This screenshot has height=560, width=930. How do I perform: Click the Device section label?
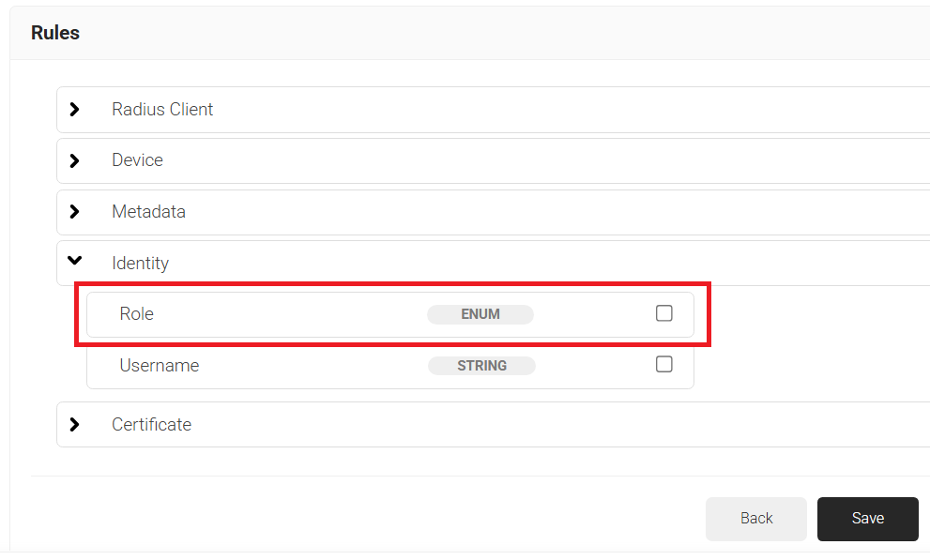click(x=137, y=160)
